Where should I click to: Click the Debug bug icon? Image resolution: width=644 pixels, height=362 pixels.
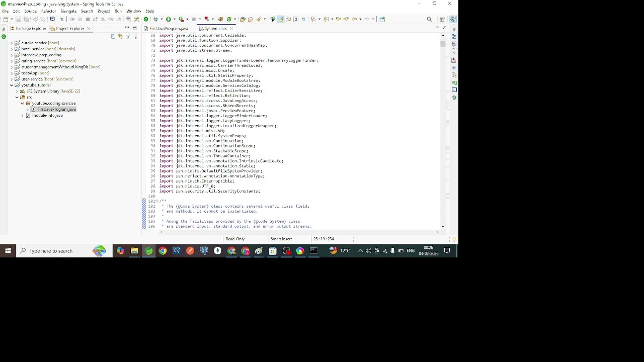(x=155, y=19)
